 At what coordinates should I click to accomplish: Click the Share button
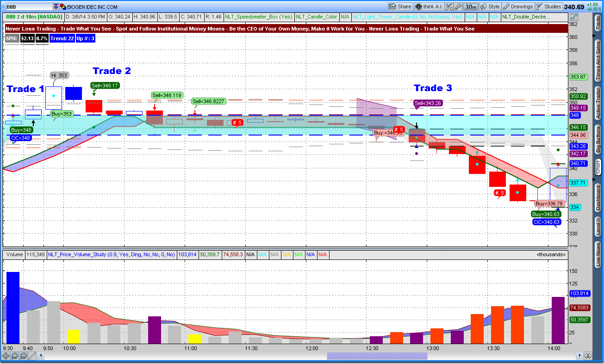pyautogui.click(x=400, y=6)
